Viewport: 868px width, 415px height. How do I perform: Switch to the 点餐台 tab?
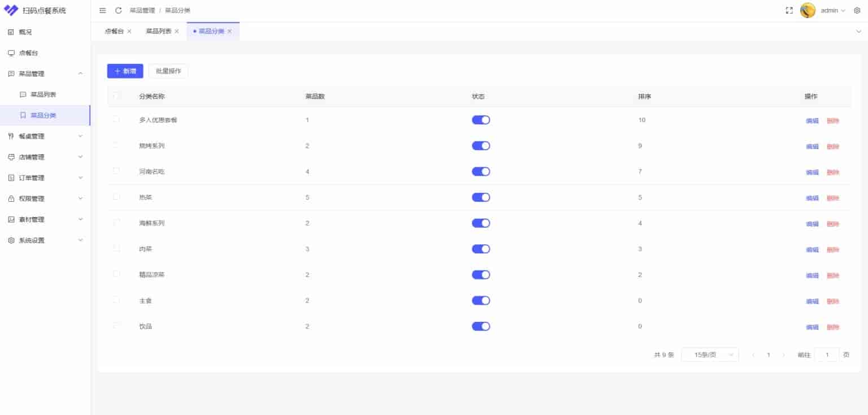(114, 32)
